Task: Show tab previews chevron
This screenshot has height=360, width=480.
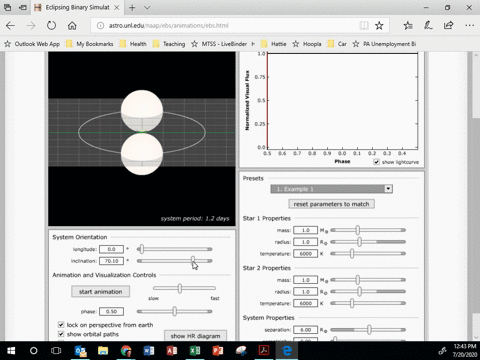Action: [147, 7]
